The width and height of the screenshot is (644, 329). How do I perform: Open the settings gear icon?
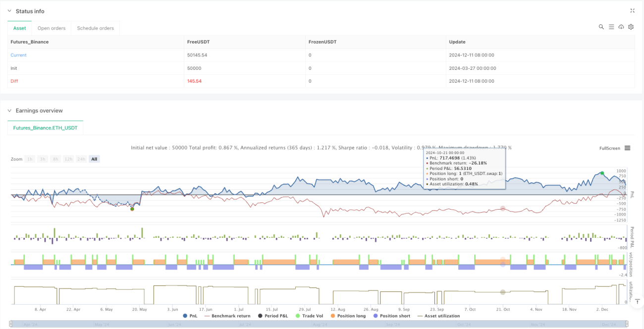(631, 27)
